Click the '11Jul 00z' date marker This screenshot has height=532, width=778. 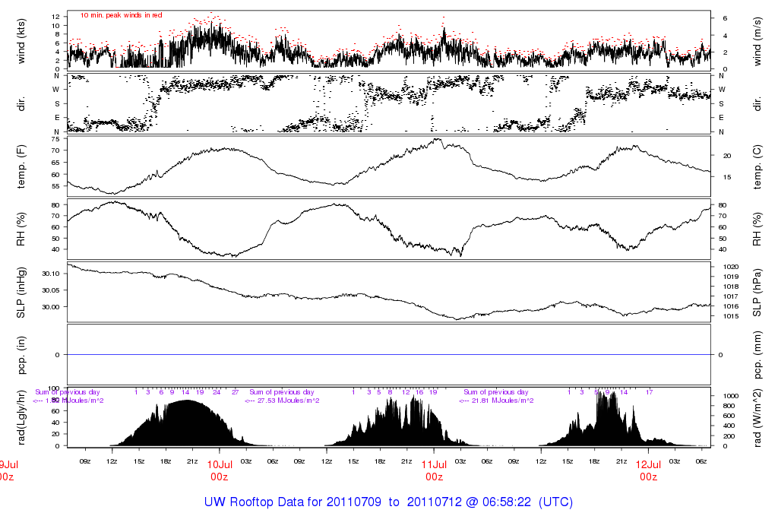pos(434,470)
